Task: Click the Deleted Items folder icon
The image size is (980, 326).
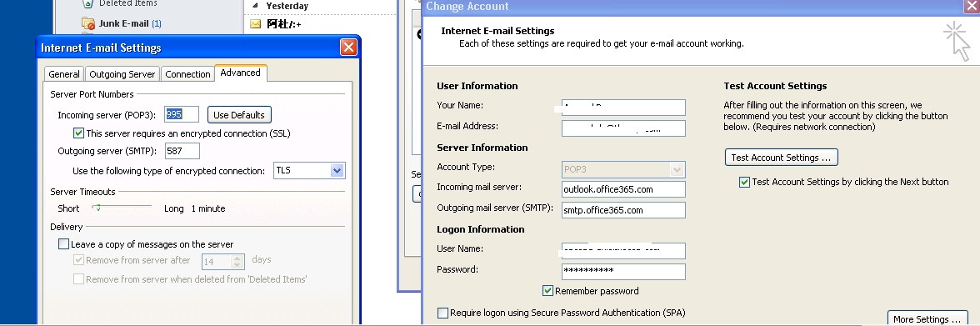Action: coord(88,3)
